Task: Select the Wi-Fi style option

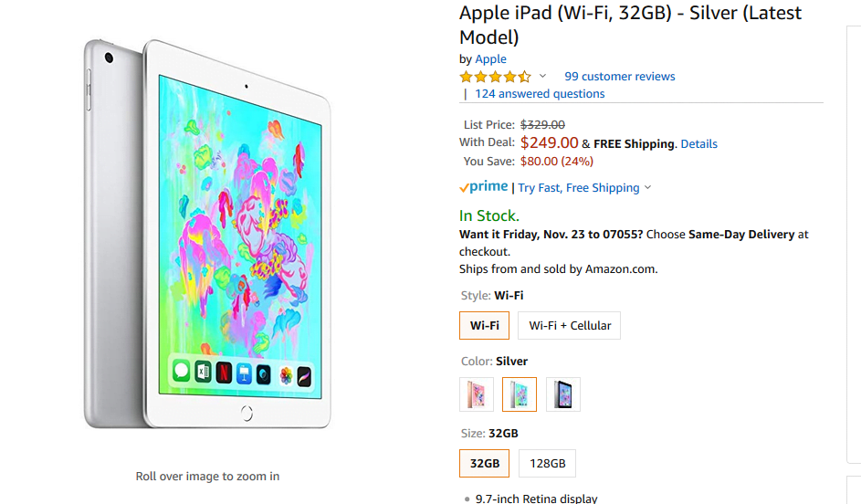Action: (484, 325)
